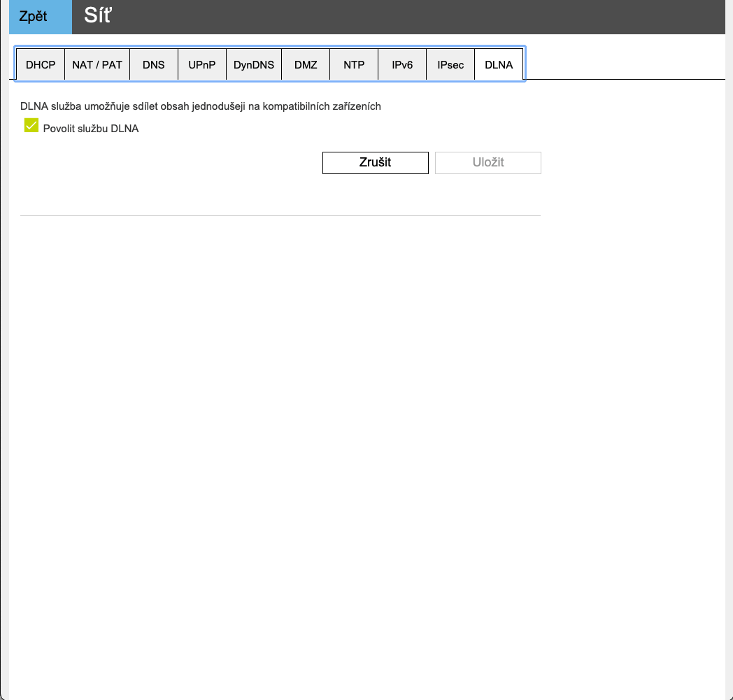Open the DHCP tab
733x700 pixels.
(41, 64)
